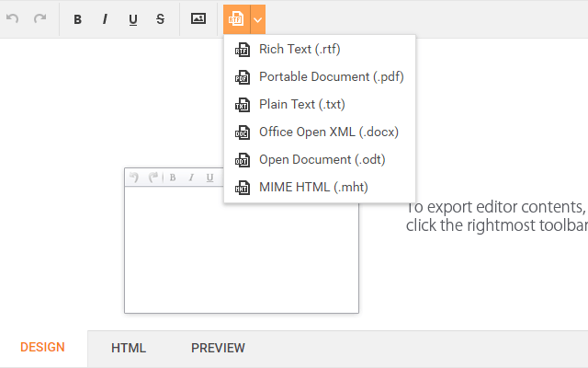The image size is (588, 368).
Task: Switch to the HTML tab
Action: pyautogui.click(x=129, y=348)
